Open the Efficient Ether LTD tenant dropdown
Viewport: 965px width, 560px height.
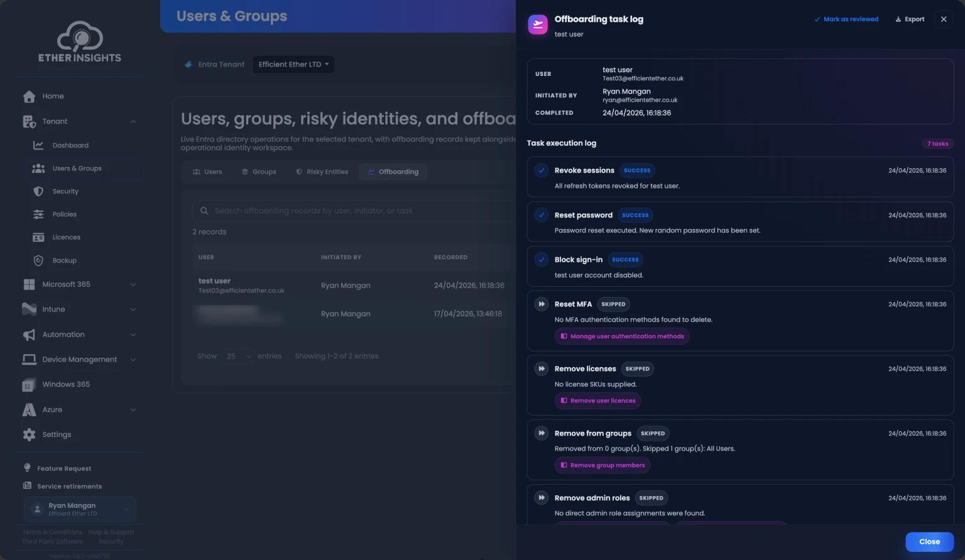click(x=293, y=64)
